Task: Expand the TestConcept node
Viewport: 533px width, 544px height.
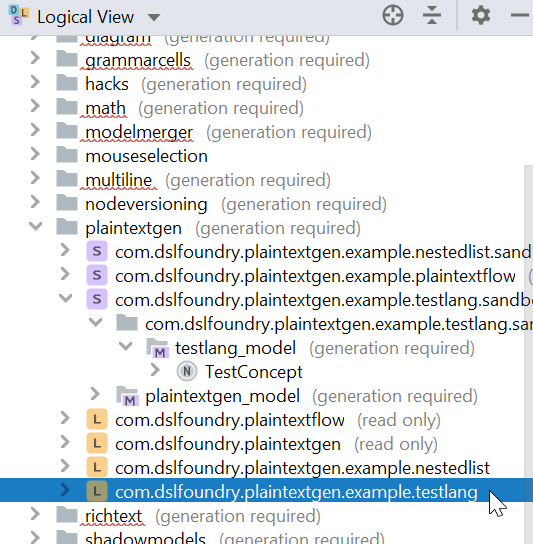Action: tap(155, 370)
